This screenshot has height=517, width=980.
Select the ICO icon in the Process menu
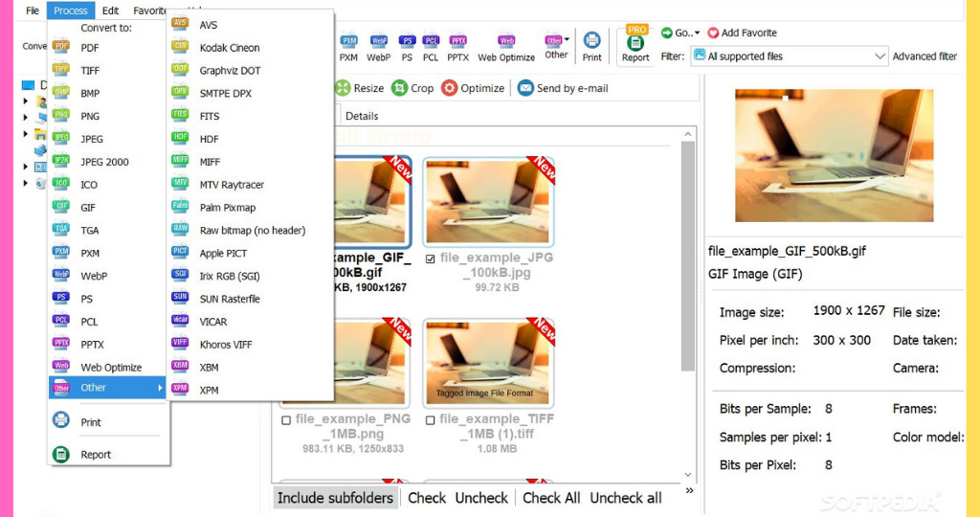tap(61, 184)
